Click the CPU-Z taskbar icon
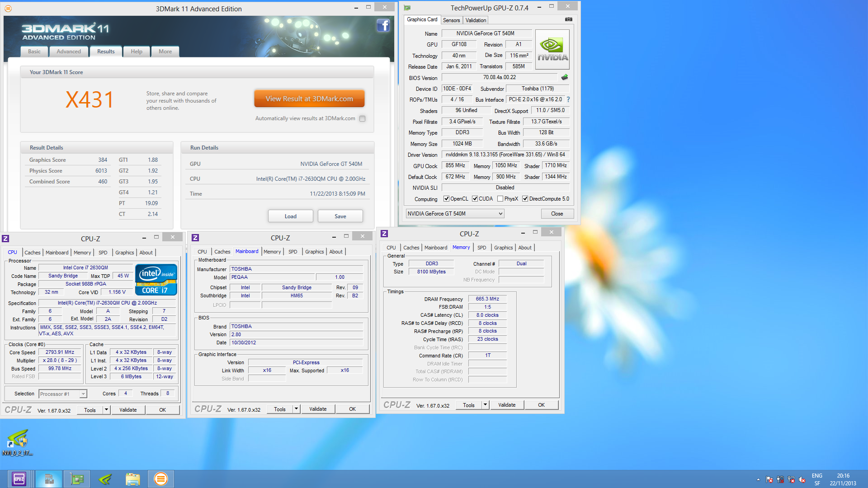The width and height of the screenshot is (868, 488). pyautogui.click(x=19, y=479)
